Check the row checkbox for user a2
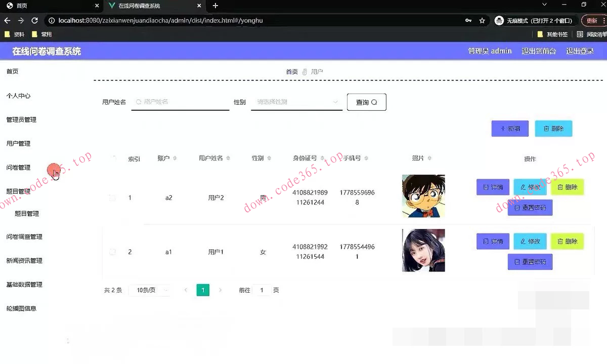The height and width of the screenshot is (364, 607). (x=112, y=198)
